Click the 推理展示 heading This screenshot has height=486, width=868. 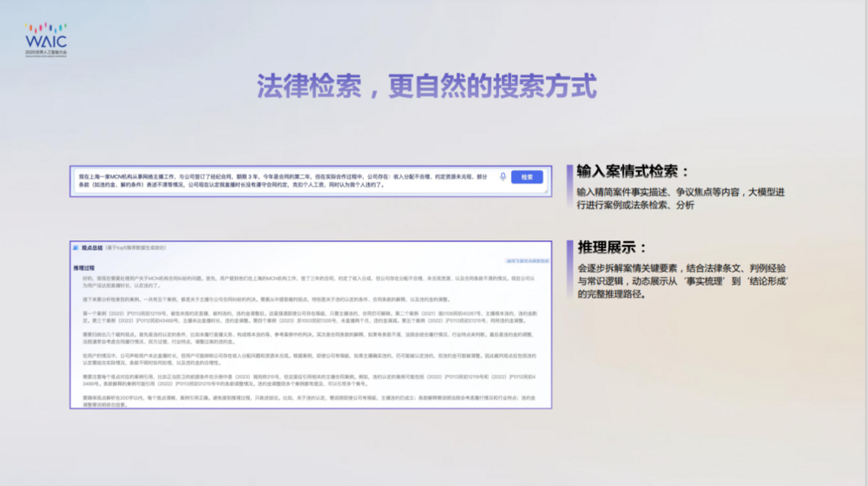point(613,247)
